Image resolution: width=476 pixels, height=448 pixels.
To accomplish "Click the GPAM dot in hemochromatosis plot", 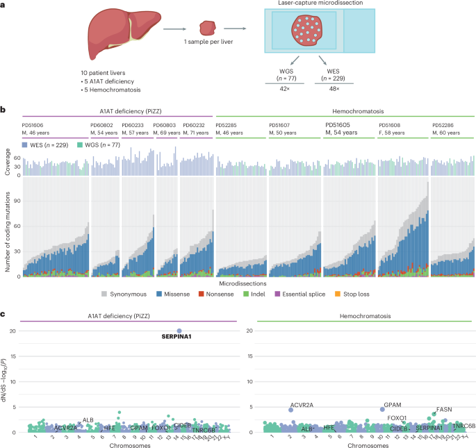I will 382,410.
